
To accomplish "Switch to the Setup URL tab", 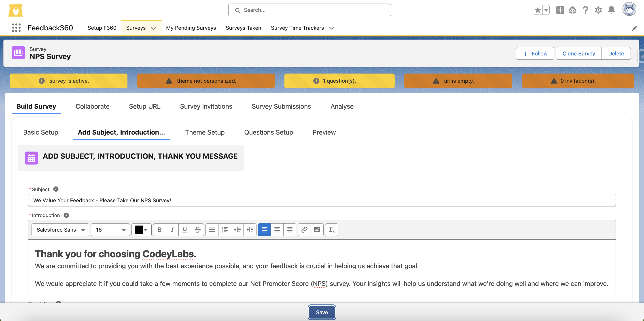I will coord(144,106).
